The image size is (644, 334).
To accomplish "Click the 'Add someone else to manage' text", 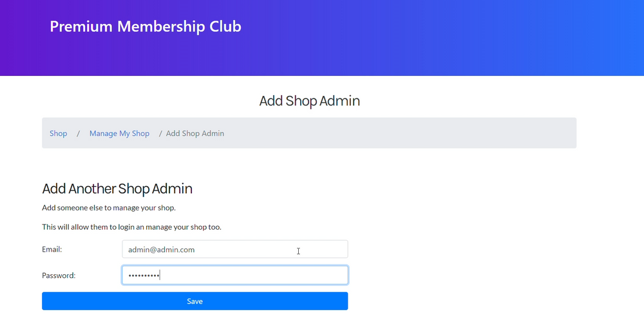I will [x=109, y=208].
